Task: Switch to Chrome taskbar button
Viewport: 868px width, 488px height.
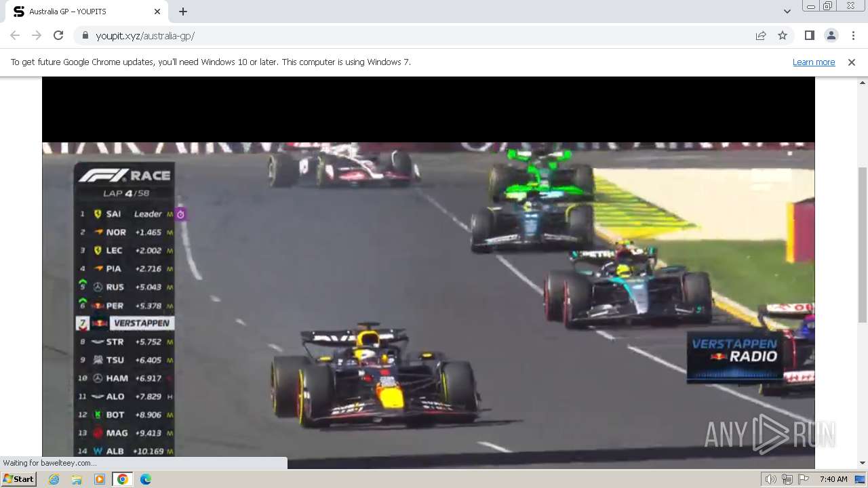Action: (122, 479)
